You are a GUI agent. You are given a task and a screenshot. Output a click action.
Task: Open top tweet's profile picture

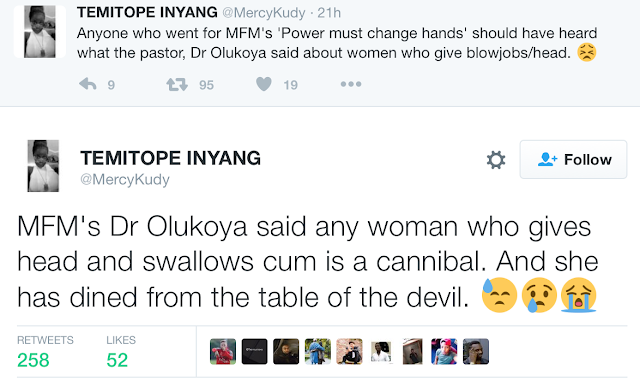coord(40,32)
